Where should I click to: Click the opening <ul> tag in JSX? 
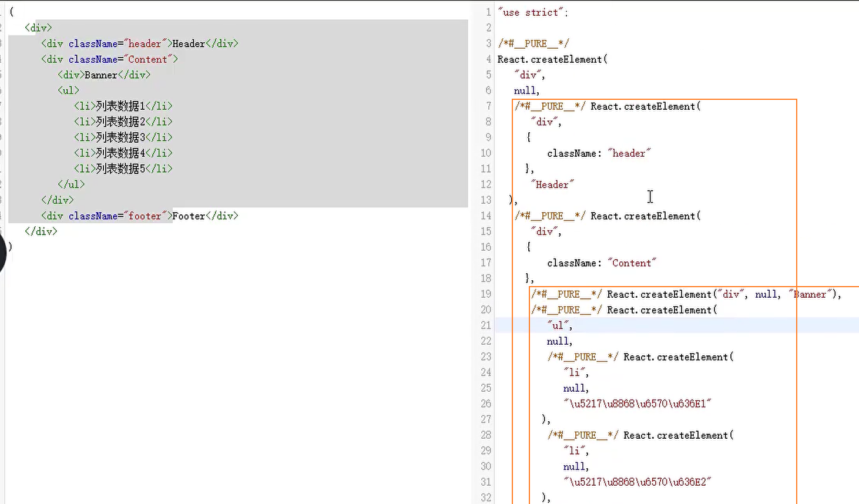(x=68, y=90)
